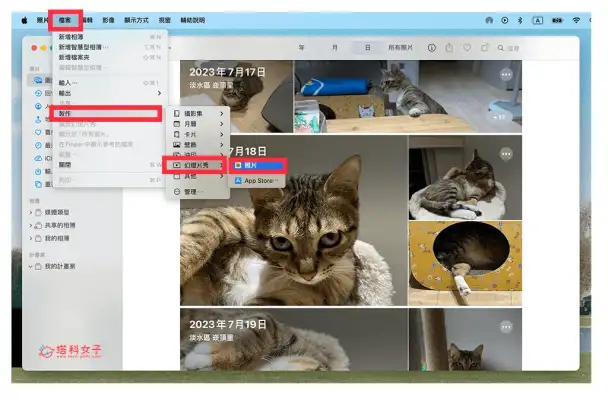Screen dimensions: 608x400
Task: Open the Wi-Fi menu bar icon
Action: pos(576,20)
